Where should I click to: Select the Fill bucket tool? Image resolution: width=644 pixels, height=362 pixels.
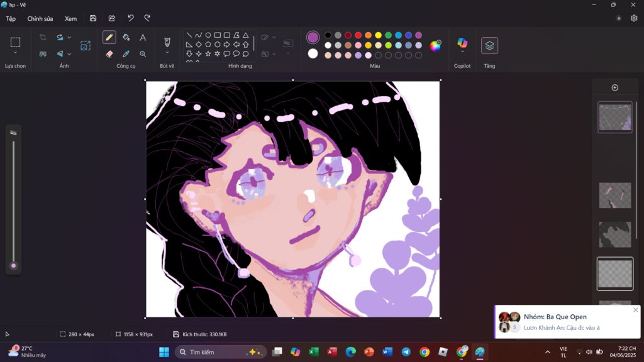tap(126, 38)
